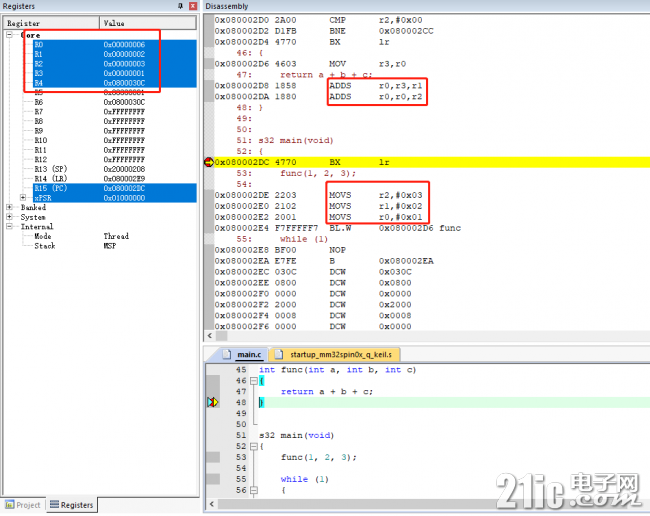Viewport: 650px width, 516px height.
Task: Click the R13 value 0x20000208
Action: (124, 169)
